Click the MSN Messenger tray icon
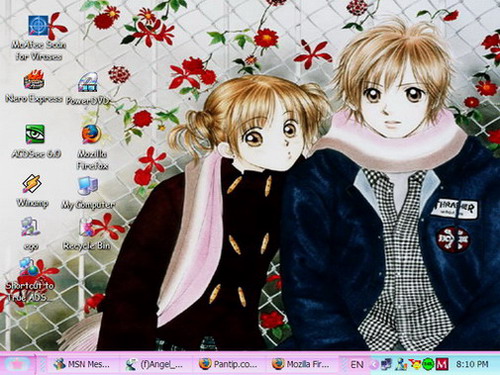Screen dimensions: 500x375 point(401,365)
